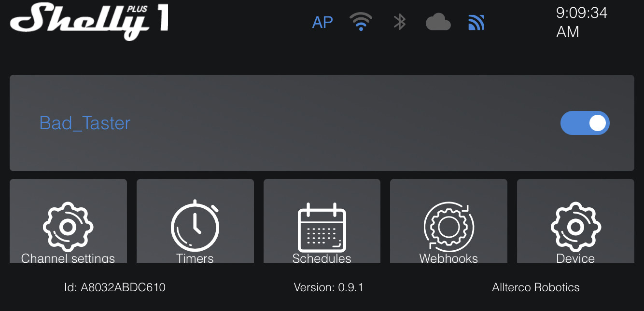Select the Bad_Taster channel name
The width and height of the screenshot is (644, 311).
point(85,123)
